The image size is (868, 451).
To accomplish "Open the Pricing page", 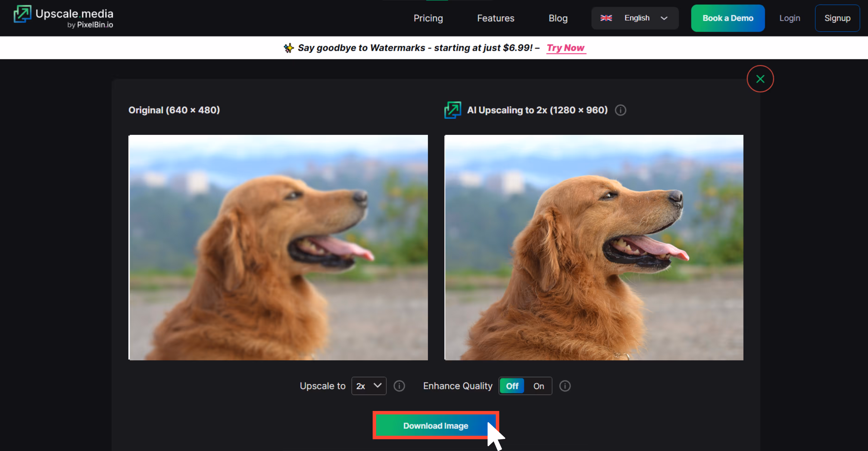I will coord(428,18).
